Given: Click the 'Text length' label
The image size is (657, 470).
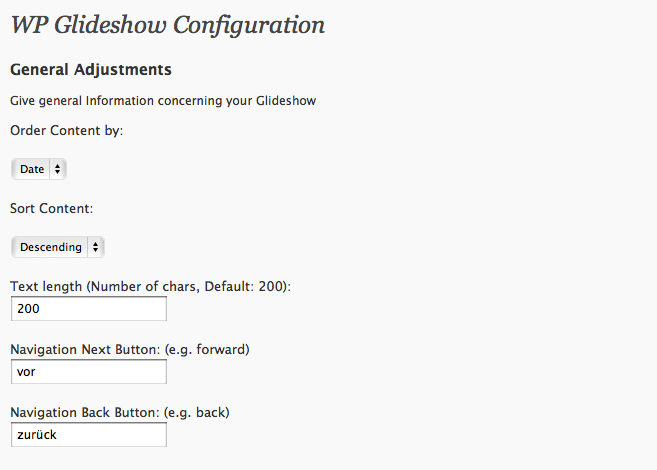Looking at the screenshot, I should coord(46,286).
